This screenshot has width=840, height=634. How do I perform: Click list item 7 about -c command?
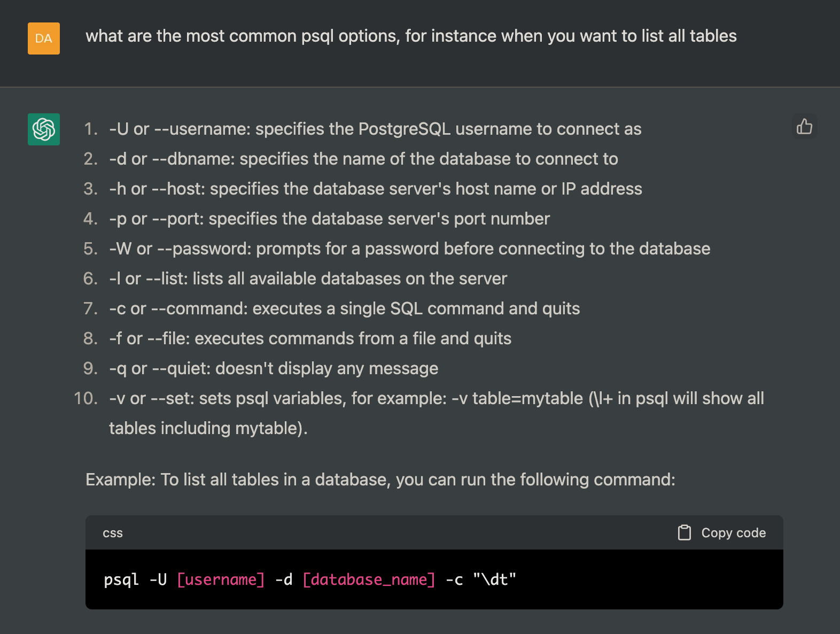point(344,308)
